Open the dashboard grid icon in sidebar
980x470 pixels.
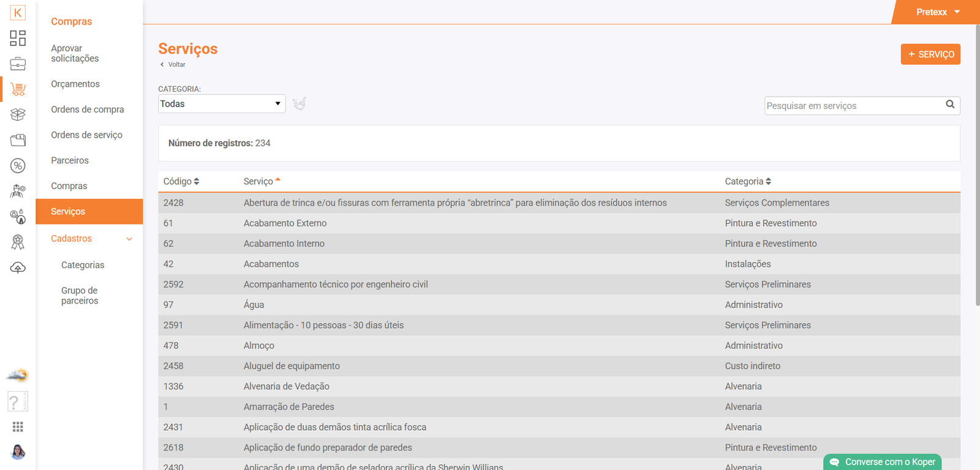(x=18, y=38)
